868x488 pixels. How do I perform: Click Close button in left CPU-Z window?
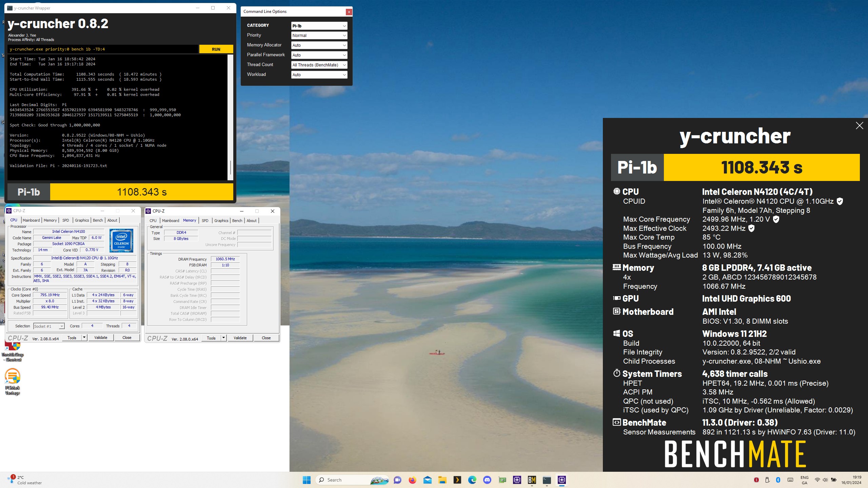pos(127,338)
